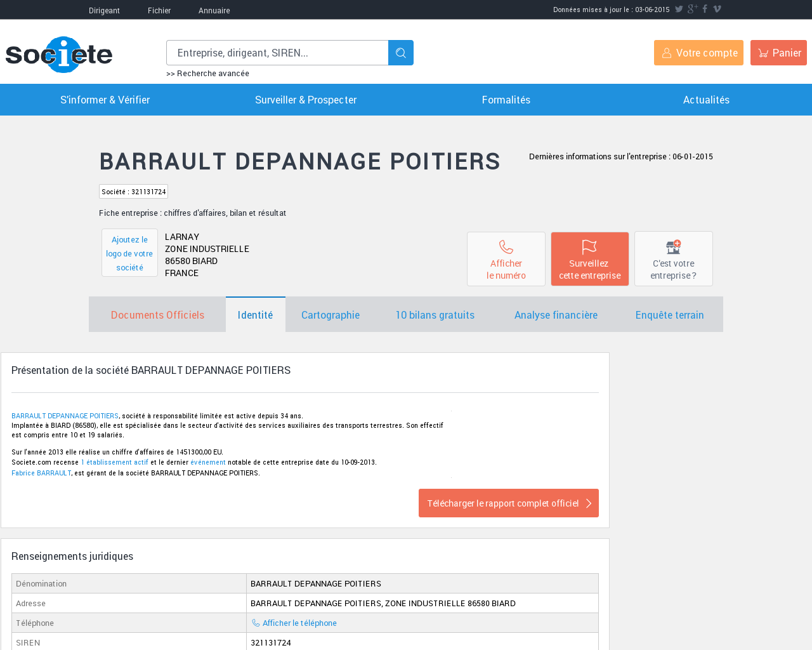Click the Adresse value cell
This screenshot has height=650, width=812.
(x=422, y=603)
